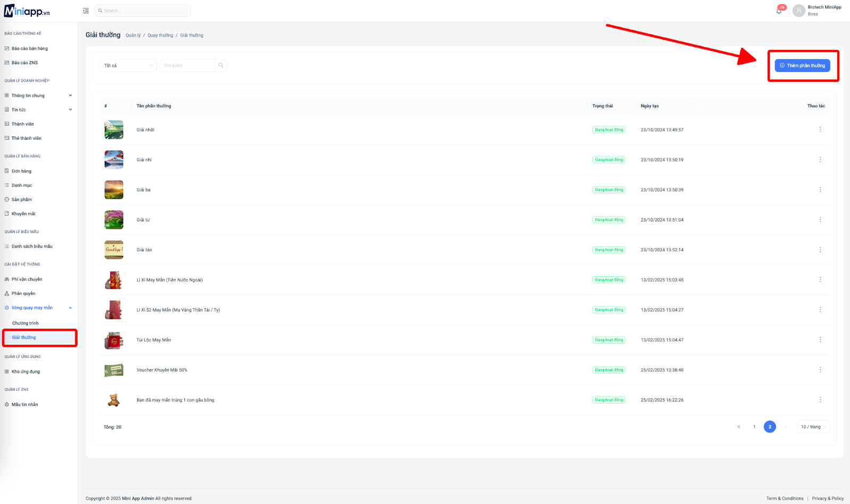
Task: Expand the Thông tin chung menu
Action: pos(38,96)
